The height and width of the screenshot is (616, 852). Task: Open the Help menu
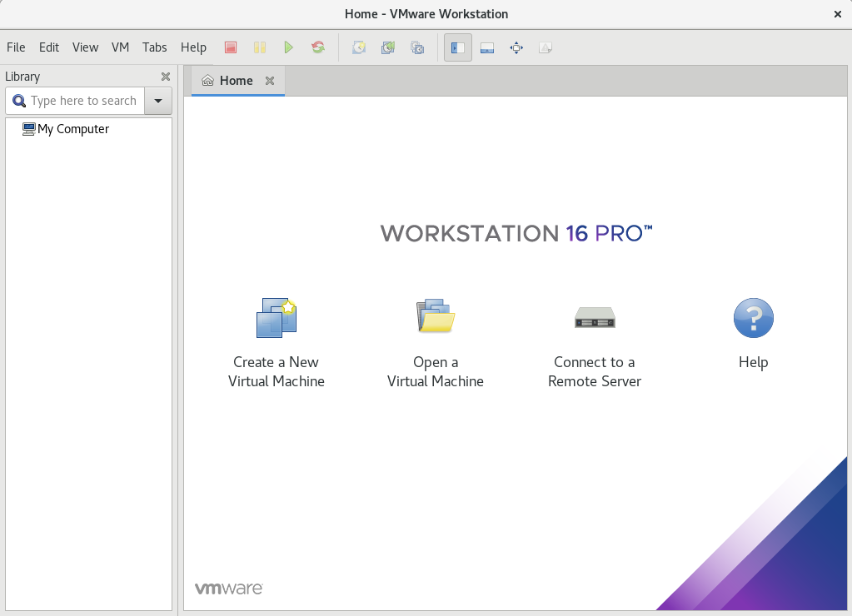193,47
